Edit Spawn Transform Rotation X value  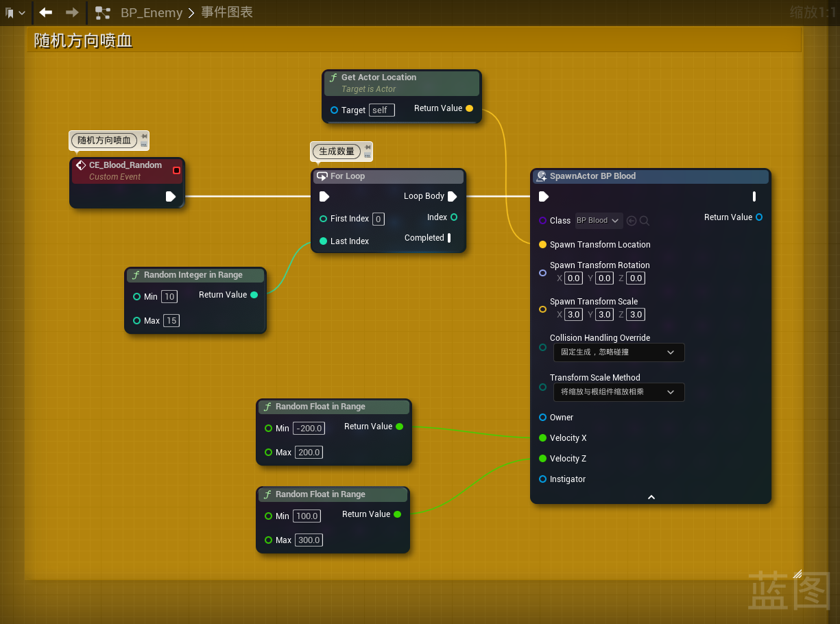574,278
